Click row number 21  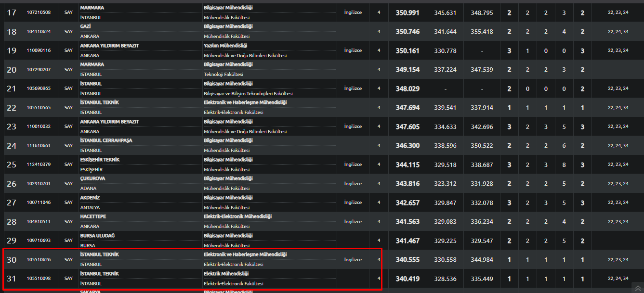(12, 89)
